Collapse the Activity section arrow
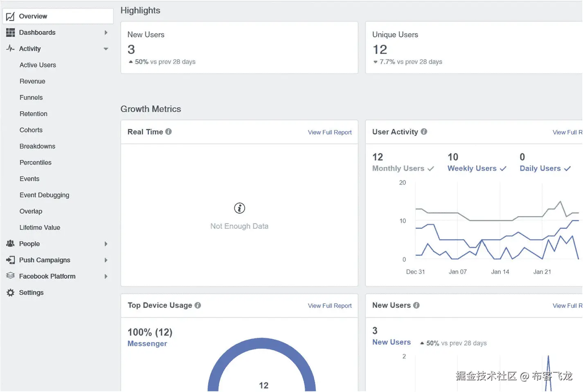 (106, 49)
